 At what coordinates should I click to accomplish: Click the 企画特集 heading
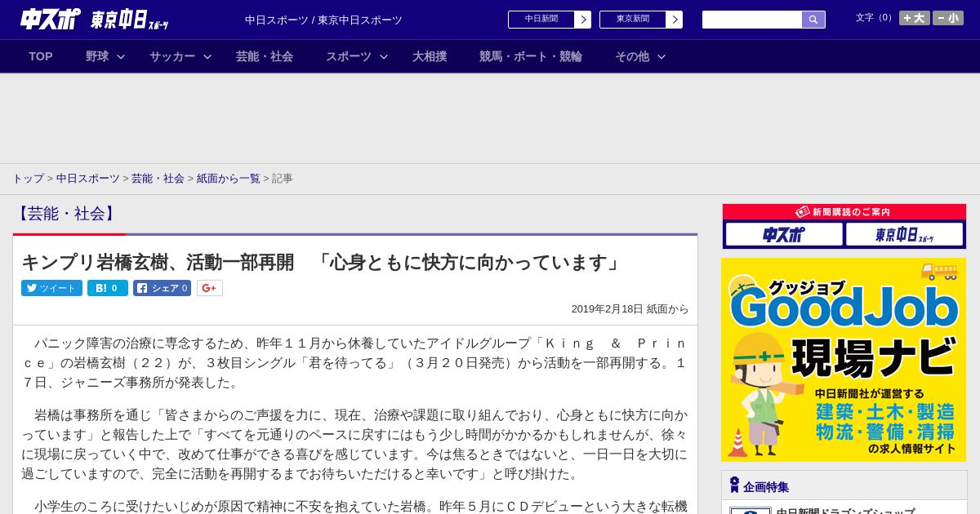[766, 487]
